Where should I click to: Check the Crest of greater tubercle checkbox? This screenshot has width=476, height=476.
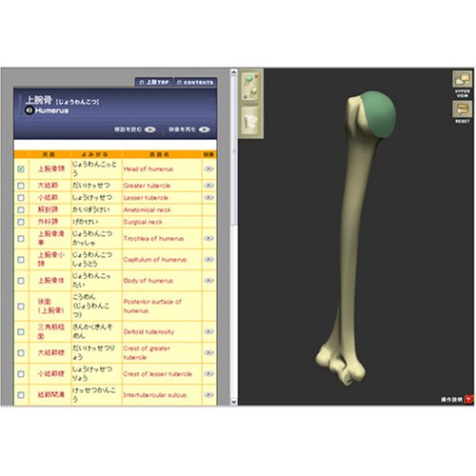pyautogui.click(x=21, y=352)
